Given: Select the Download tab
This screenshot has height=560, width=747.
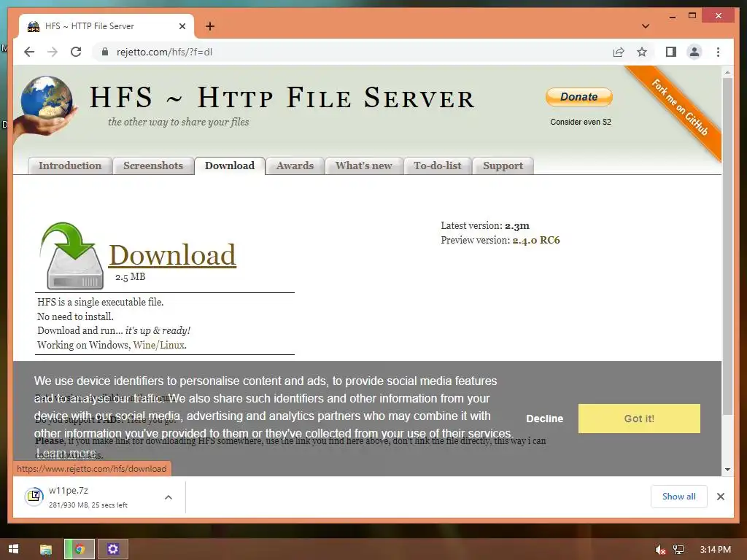Looking at the screenshot, I should [x=230, y=166].
